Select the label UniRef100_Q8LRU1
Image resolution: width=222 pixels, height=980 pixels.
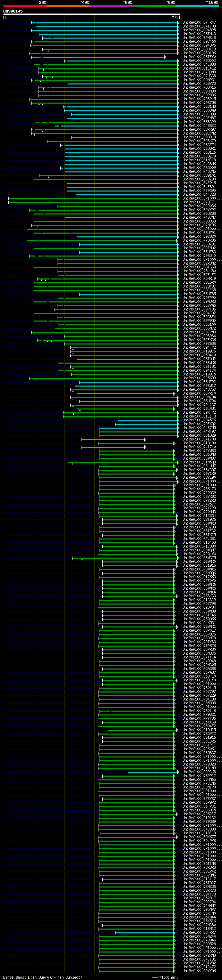click(199, 409)
